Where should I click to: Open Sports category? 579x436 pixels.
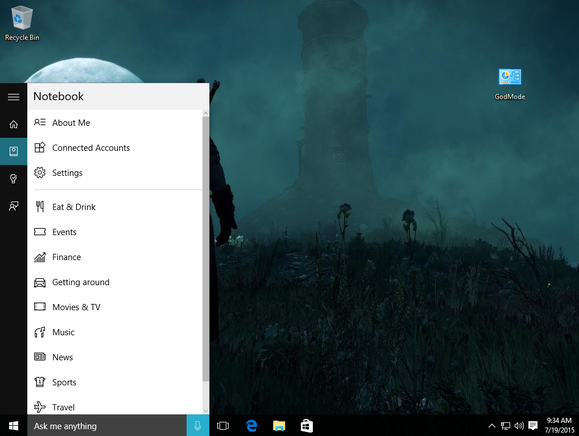point(115,382)
